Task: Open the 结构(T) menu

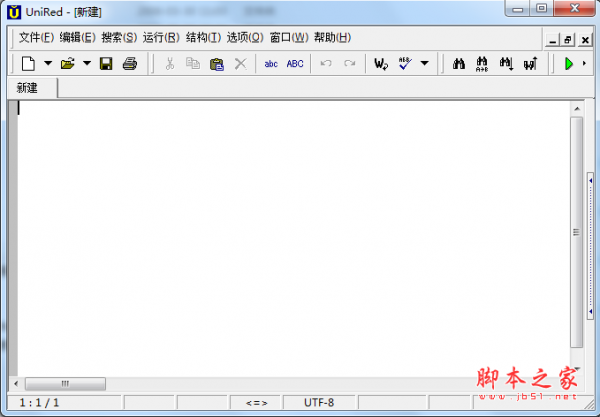Action: click(x=203, y=37)
